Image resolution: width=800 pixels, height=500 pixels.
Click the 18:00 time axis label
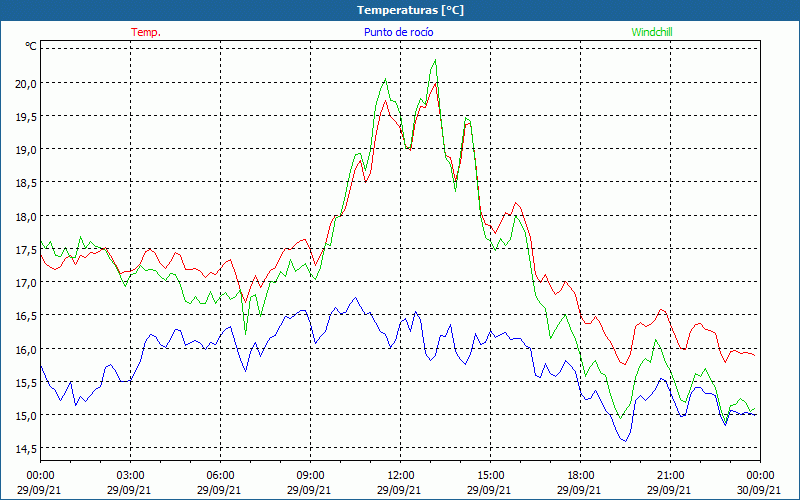click(x=581, y=476)
